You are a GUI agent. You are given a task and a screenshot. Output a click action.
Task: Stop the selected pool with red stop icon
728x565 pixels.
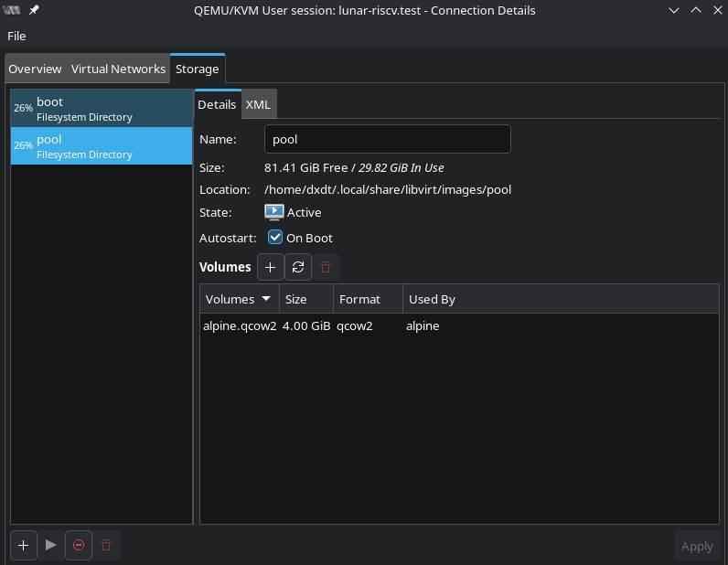pyautogui.click(x=79, y=545)
